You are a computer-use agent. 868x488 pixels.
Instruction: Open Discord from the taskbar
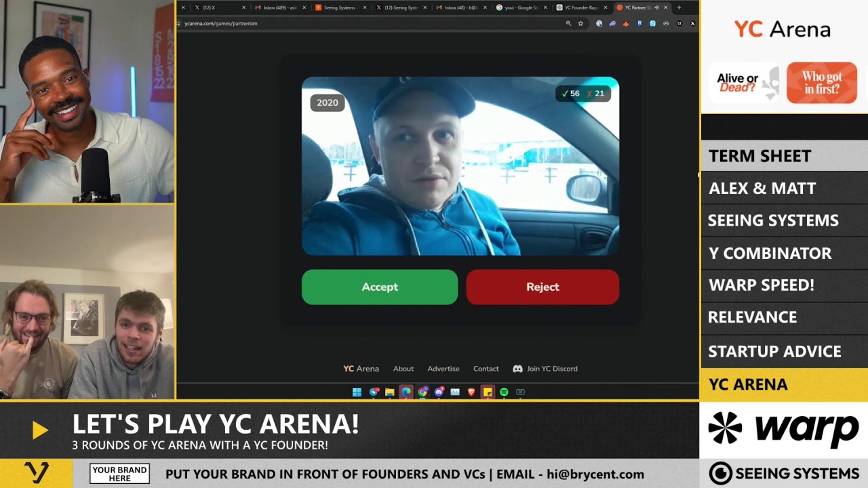tap(439, 392)
